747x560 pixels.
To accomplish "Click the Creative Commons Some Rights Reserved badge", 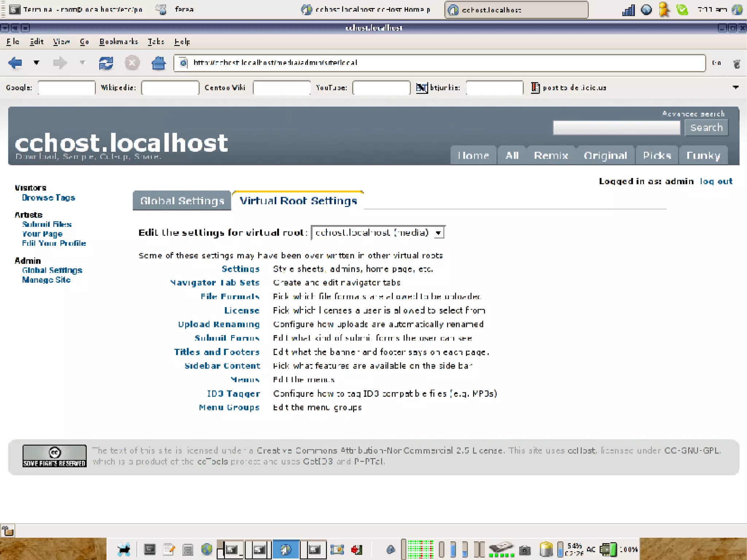I will click(54, 456).
